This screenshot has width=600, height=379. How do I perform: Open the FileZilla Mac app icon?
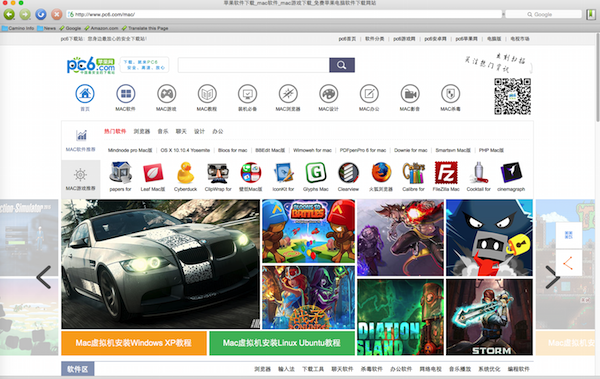(x=446, y=173)
